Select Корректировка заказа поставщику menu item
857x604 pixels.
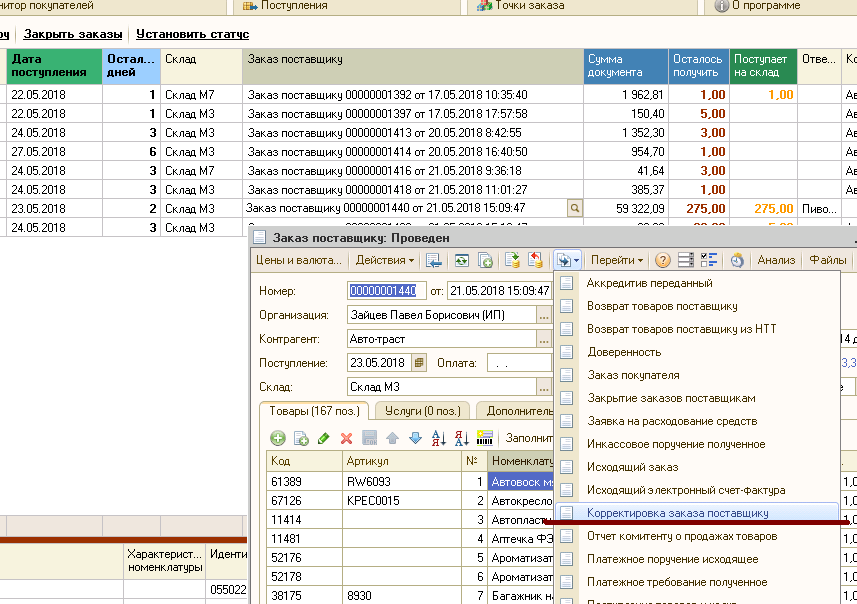click(x=677, y=513)
